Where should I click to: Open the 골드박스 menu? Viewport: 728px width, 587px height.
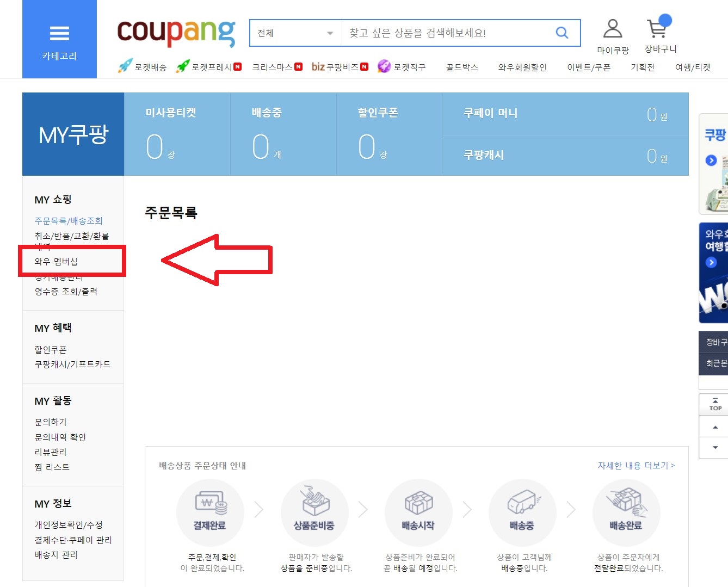pos(462,67)
